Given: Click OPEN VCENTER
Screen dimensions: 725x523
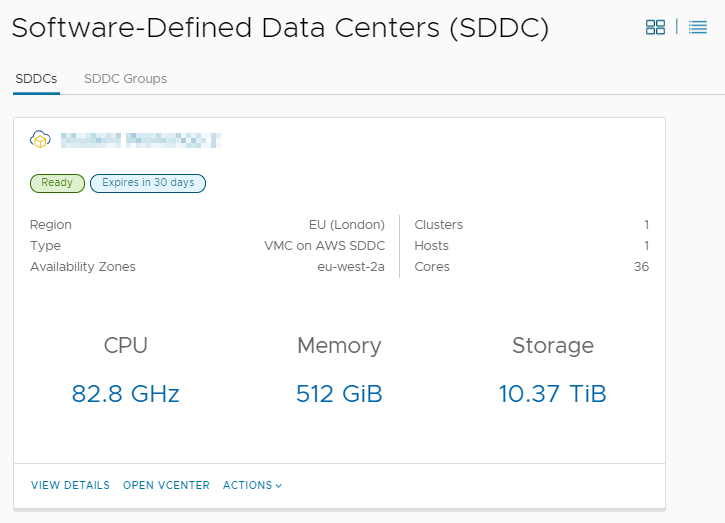Looking at the screenshot, I should (x=166, y=485).
